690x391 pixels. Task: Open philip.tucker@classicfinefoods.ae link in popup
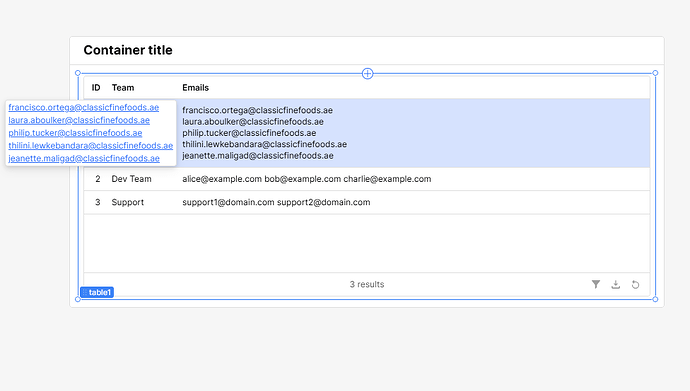(75, 133)
